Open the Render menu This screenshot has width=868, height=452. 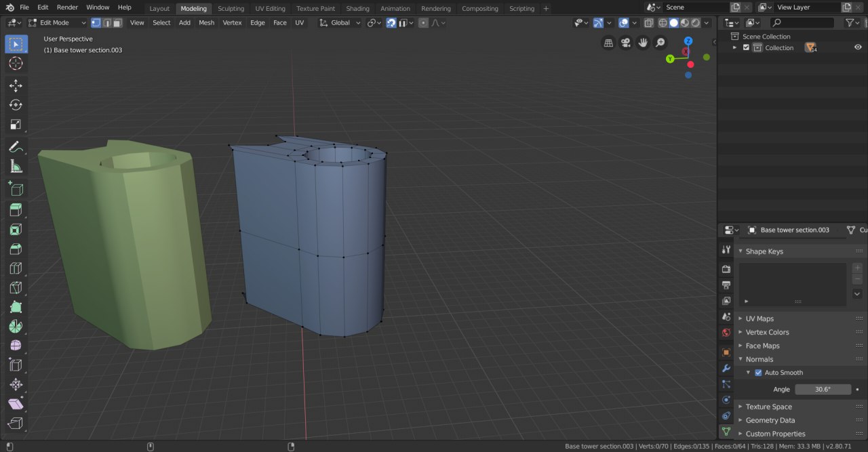click(67, 7)
